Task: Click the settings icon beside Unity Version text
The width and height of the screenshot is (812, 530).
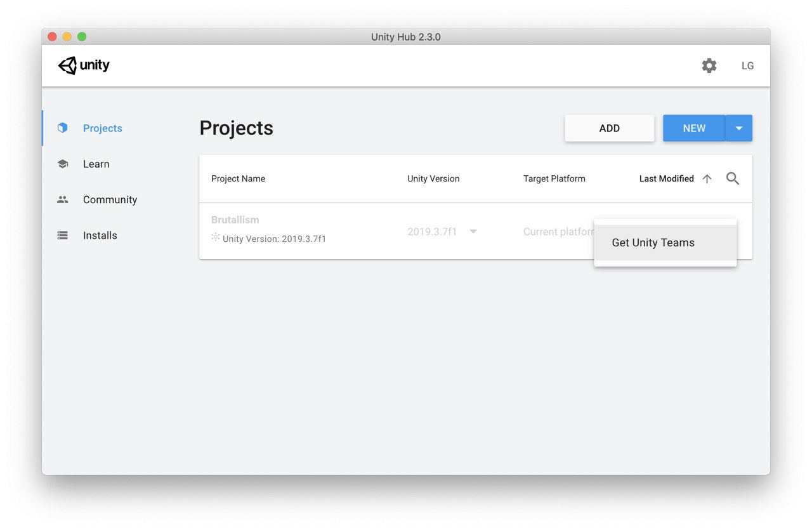Action: pyautogui.click(x=216, y=237)
